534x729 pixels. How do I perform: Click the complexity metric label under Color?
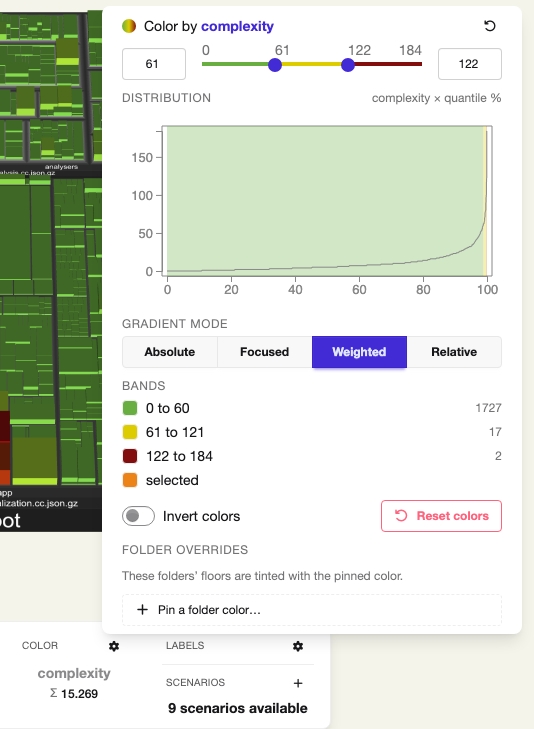tap(74, 673)
